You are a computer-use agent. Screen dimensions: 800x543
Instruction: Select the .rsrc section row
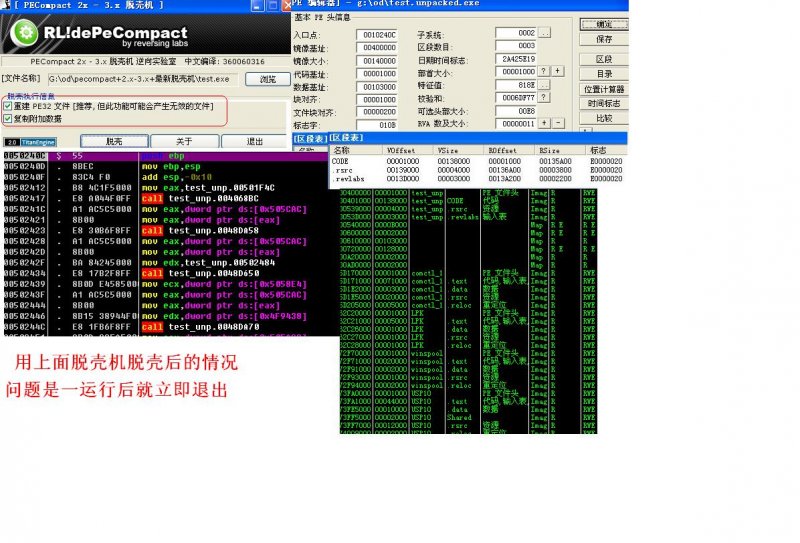click(x=477, y=170)
